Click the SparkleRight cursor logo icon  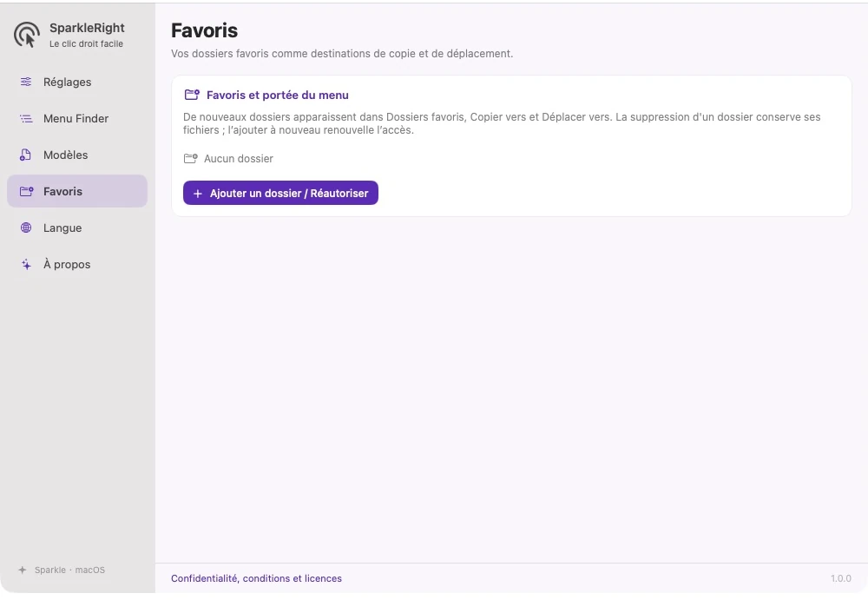tap(27, 35)
